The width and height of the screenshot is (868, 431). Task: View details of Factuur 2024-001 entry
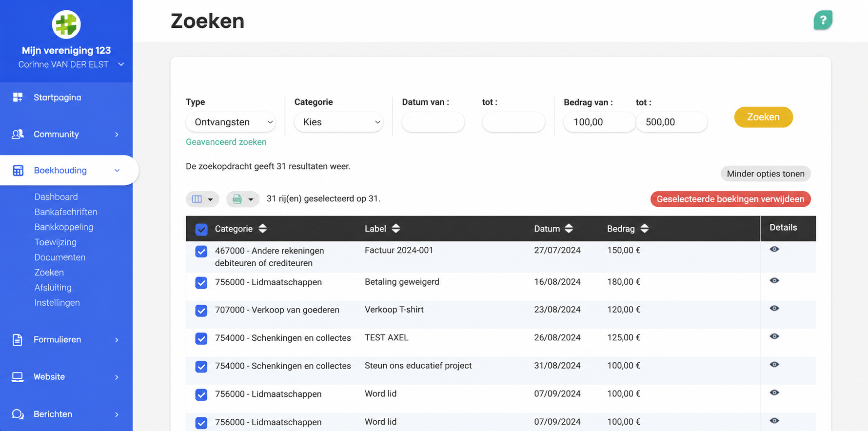pos(774,249)
